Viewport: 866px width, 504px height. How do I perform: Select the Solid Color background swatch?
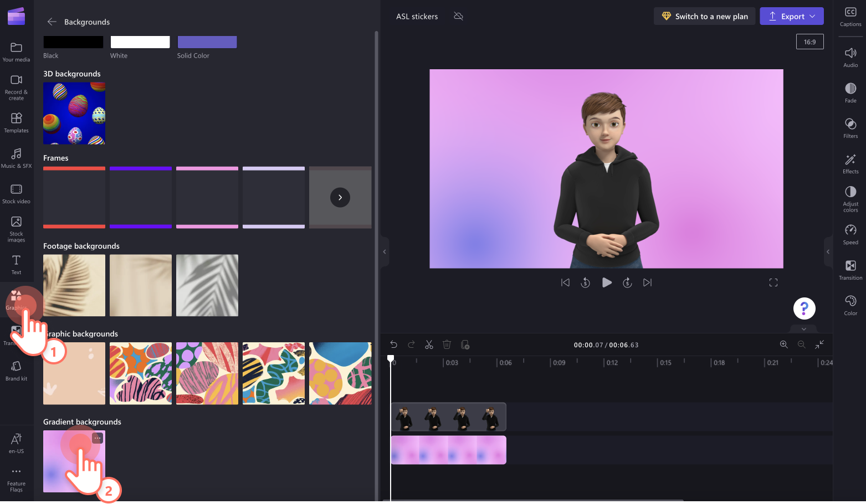click(207, 42)
